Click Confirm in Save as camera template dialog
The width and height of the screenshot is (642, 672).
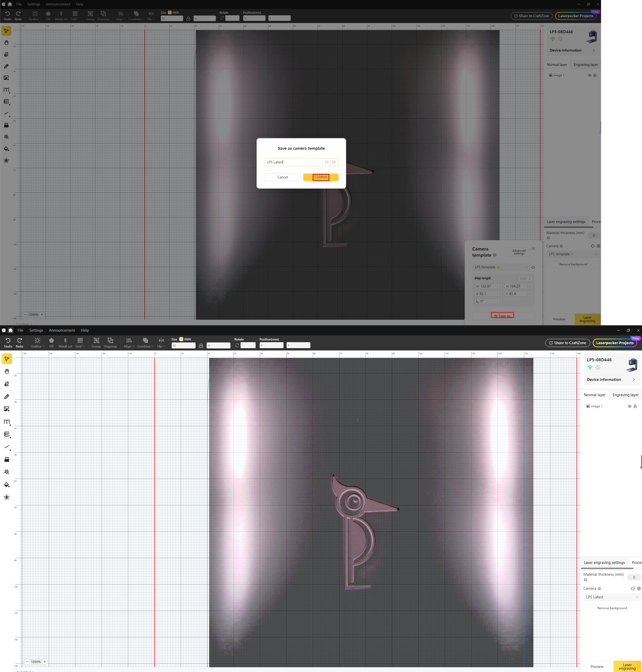(x=321, y=177)
